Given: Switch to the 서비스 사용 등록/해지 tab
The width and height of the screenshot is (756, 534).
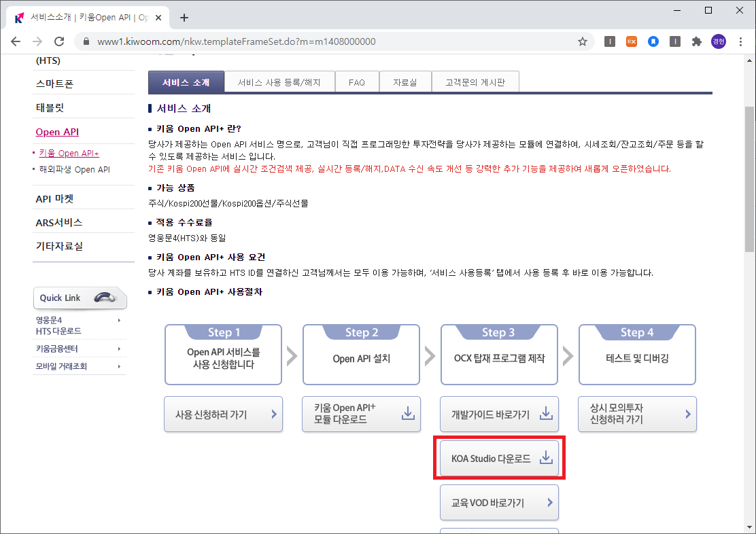Looking at the screenshot, I should pyautogui.click(x=279, y=81).
